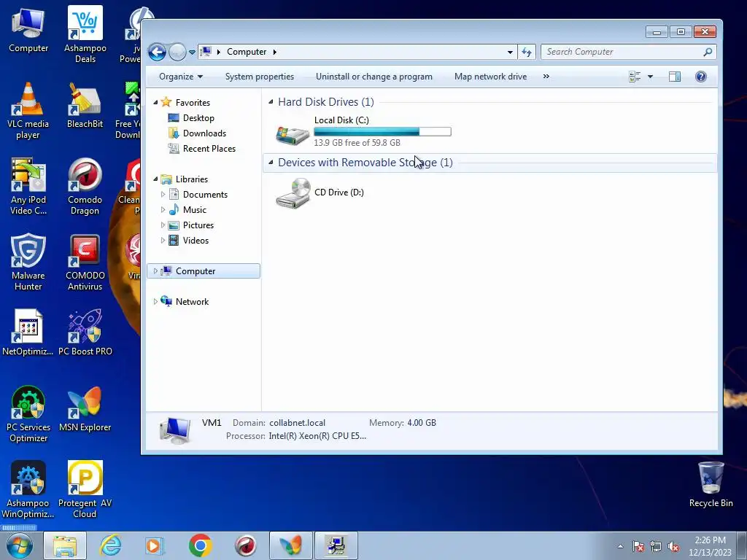Launch the COMODO Antivirus desktop icon
The image size is (747, 560).
coord(85,262)
